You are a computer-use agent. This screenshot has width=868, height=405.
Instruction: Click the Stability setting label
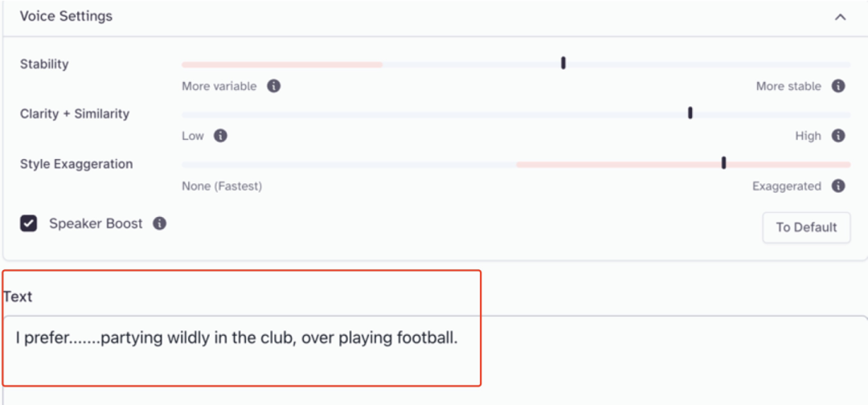tap(44, 64)
